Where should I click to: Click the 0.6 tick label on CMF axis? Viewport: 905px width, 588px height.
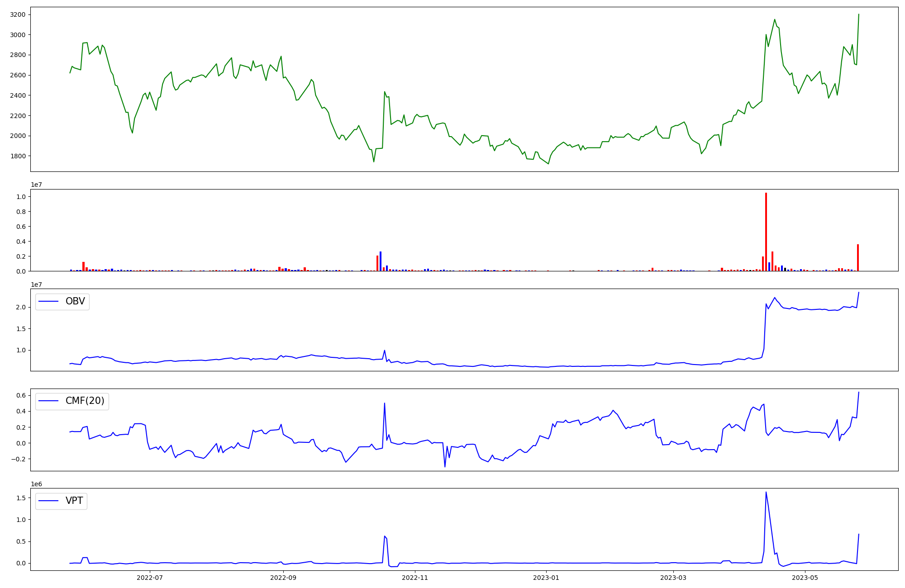20,395
